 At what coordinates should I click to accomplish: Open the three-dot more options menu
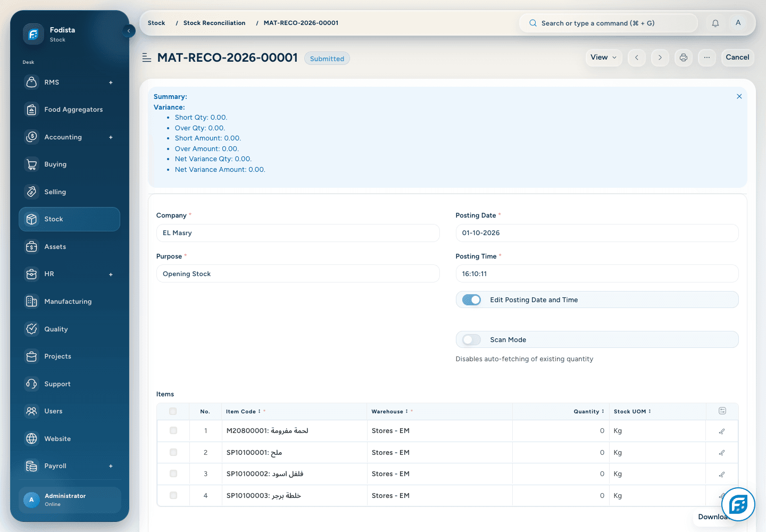point(707,57)
